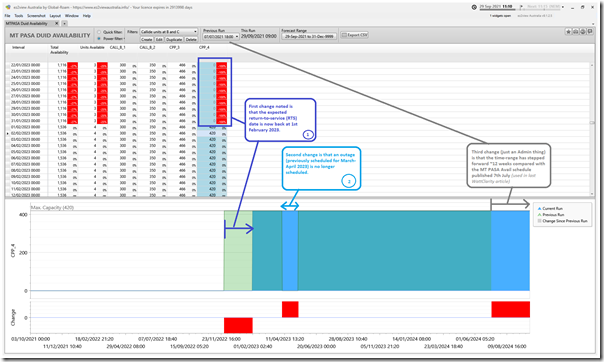Open the Layout menu
604x362 pixels.
[55, 16]
